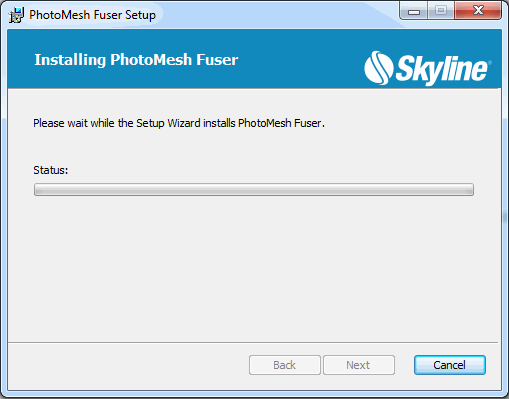Image resolution: width=509 pixels, height=399 pixels.
Task: Click the Skyline globe logo icon
Action: [378, 68]
